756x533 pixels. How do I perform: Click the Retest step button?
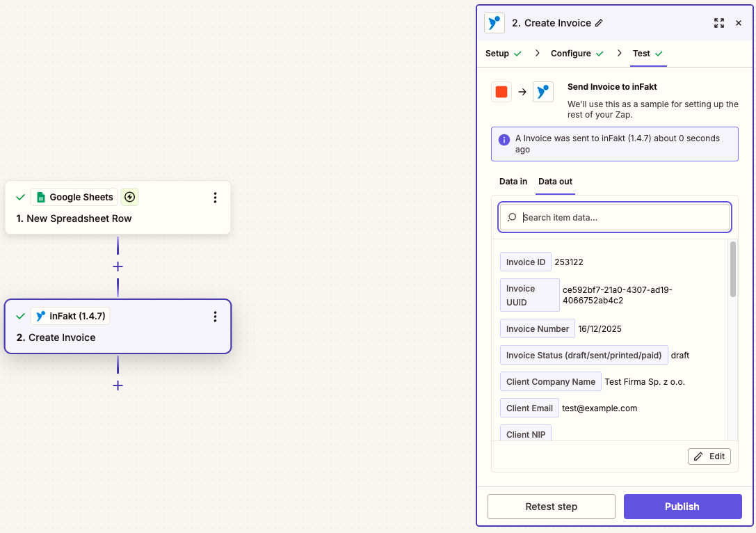click(551, 507)
